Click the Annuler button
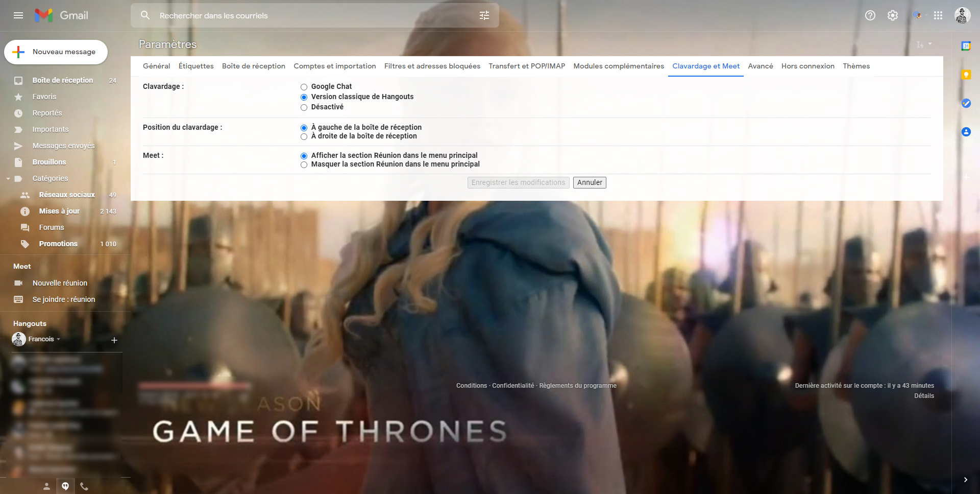 (x=590, y=182)
